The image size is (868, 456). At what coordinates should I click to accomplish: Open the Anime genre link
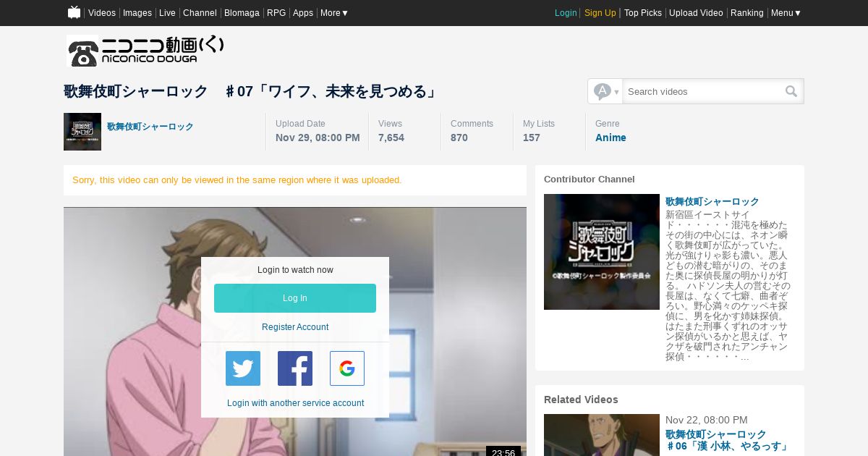point(610,138)
